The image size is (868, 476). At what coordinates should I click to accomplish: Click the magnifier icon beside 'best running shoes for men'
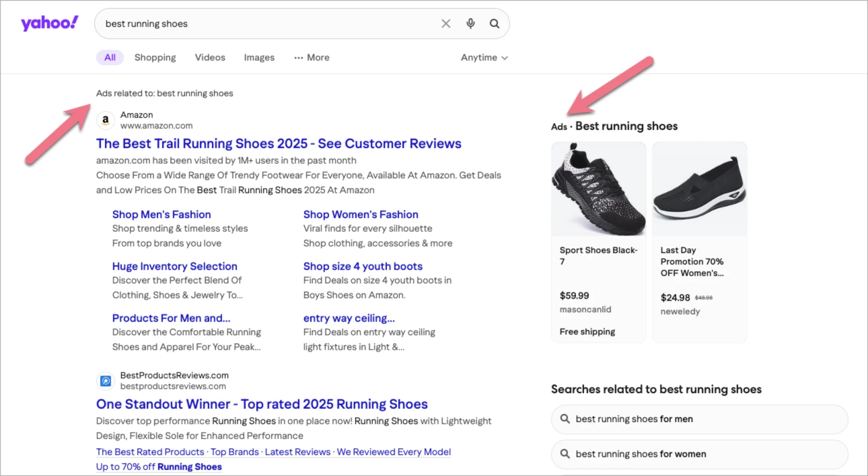click(565, 419)
